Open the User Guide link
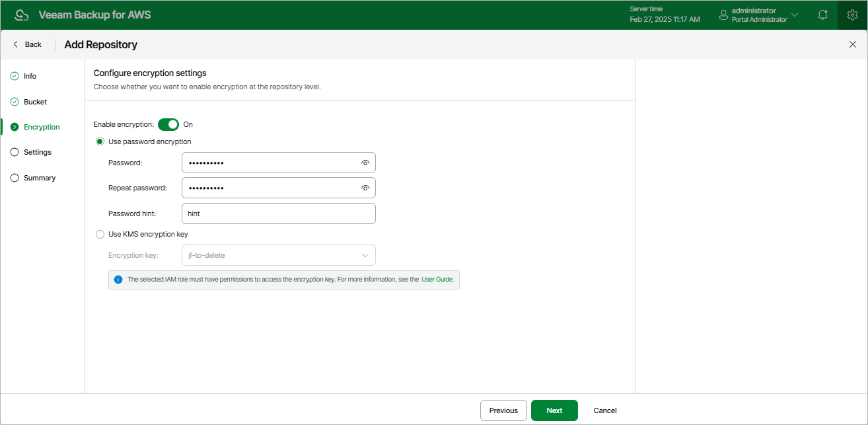The height and width of the screenshot is (425, 868). [437, 280]
